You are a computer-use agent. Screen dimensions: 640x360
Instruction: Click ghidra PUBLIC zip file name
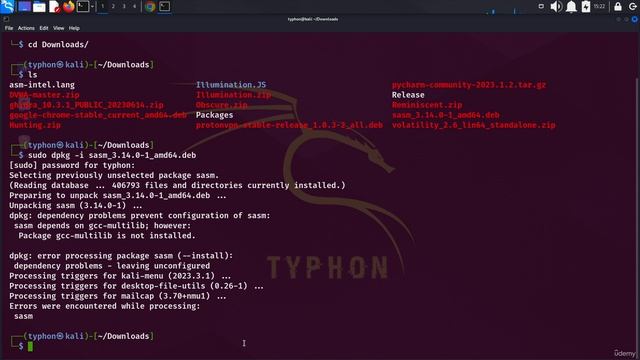click(x=86, y=105)
